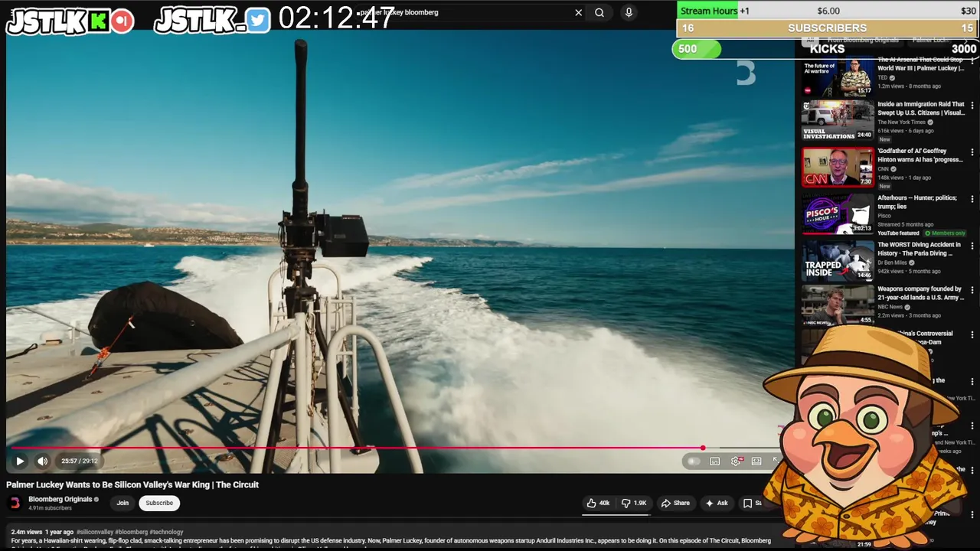Subscribe to Bloomberg Originals
The height and width of the screenshot is (551, 980).
(159, 503)
